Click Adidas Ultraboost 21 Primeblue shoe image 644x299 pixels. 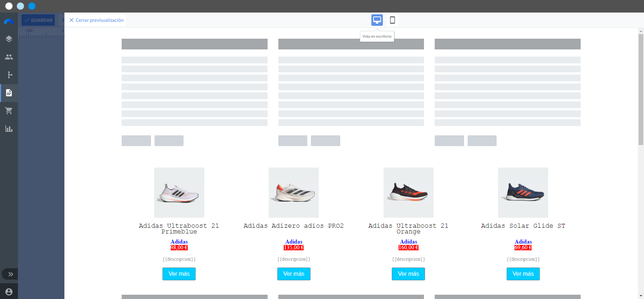click(179, 193)
